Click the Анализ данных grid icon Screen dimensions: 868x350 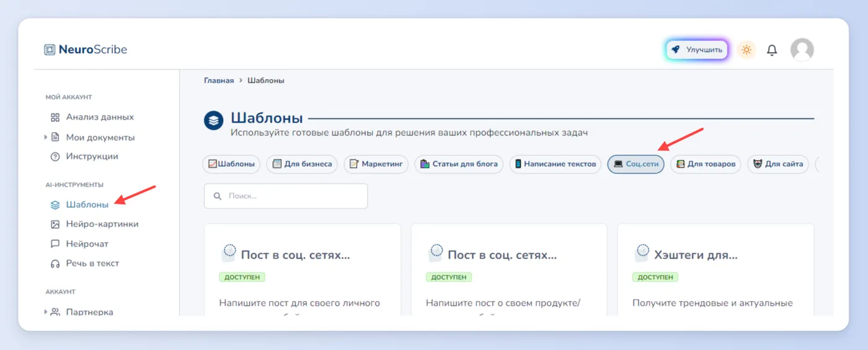click(x=55, y=117)
